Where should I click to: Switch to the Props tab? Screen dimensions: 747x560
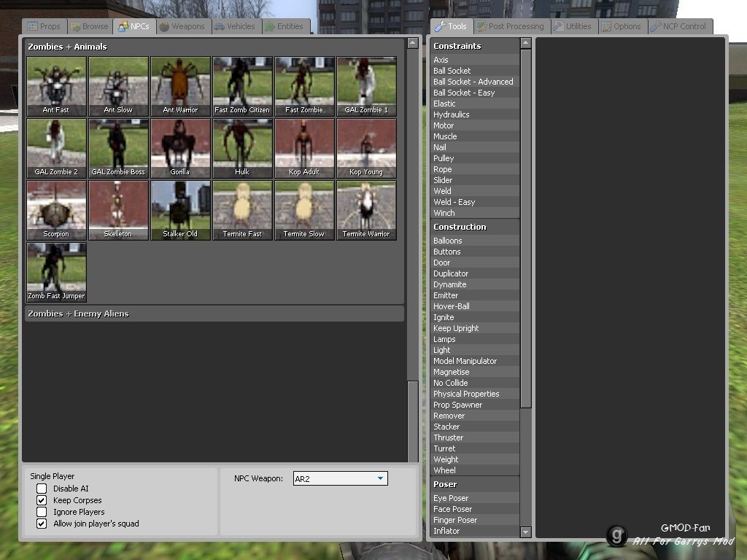pyautogui.click(x=44, y=26)
